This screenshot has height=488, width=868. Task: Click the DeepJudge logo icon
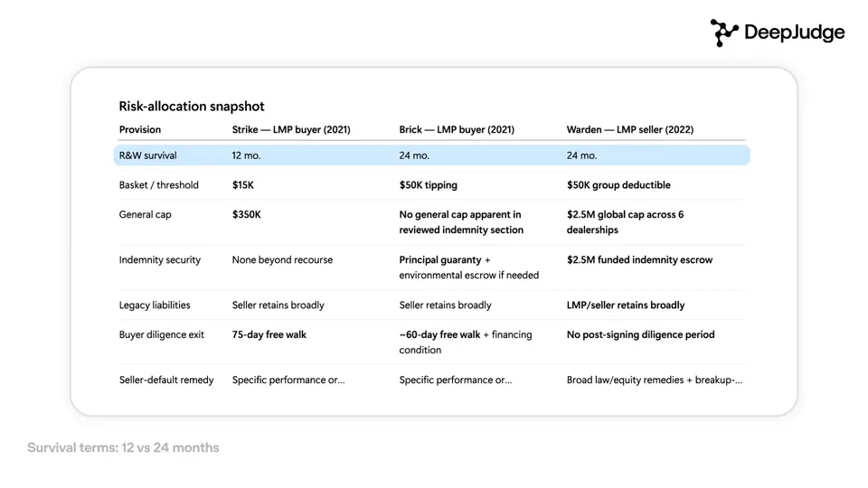coord(724,33)
